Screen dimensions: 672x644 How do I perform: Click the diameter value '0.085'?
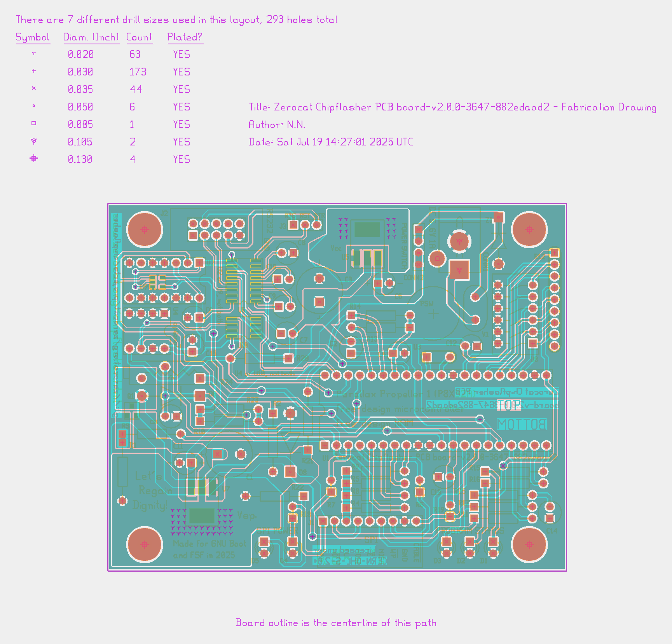pos(80,124)
